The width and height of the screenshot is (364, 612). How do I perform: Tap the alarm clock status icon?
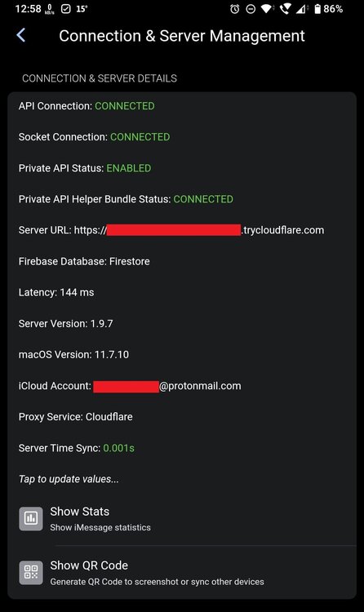pyautogui.click(x=235, y=9)
